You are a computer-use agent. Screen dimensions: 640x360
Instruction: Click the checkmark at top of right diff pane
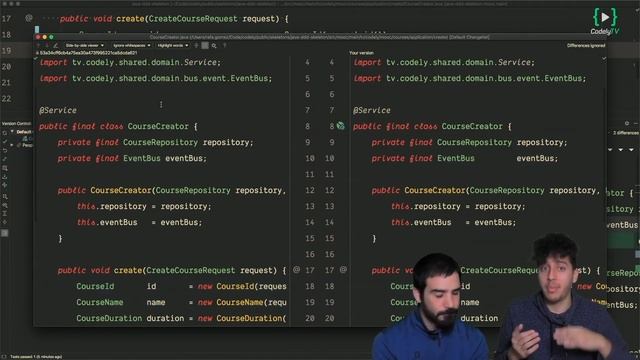(x=604, y=59)
